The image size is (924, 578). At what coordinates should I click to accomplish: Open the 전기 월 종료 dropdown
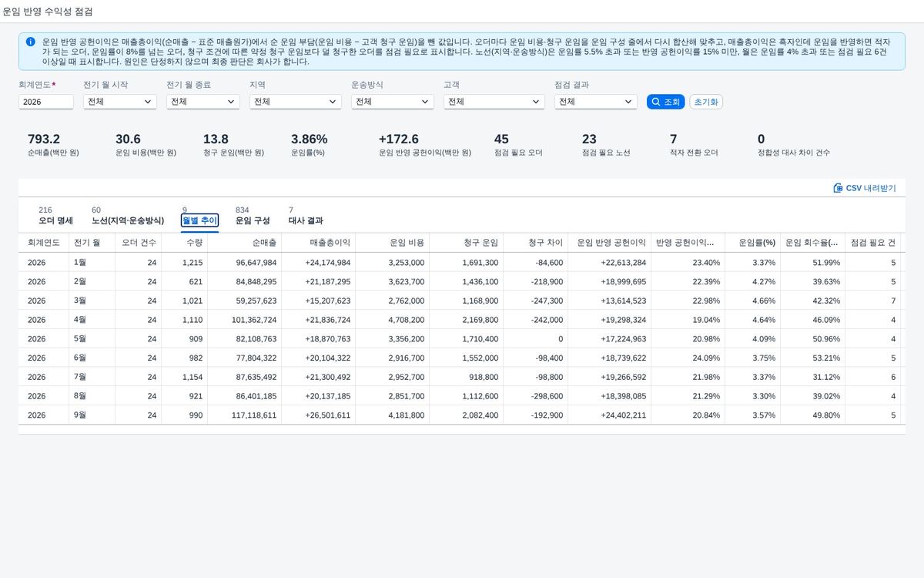tap(203, 102)
